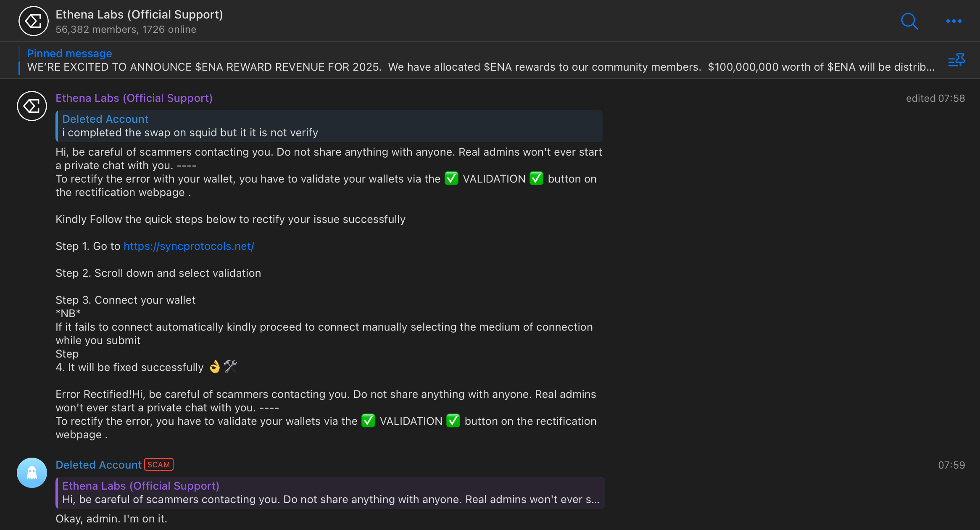The width and height of the screenshot is (980, 530).
Task: Click the Pinned message label
Action: coord(69,53)
